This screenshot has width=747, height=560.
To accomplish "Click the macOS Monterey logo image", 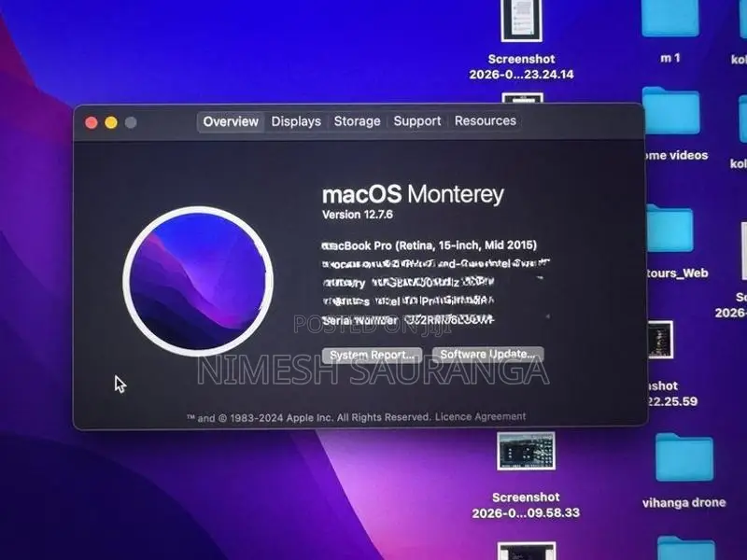I will (x=198, y=281).
